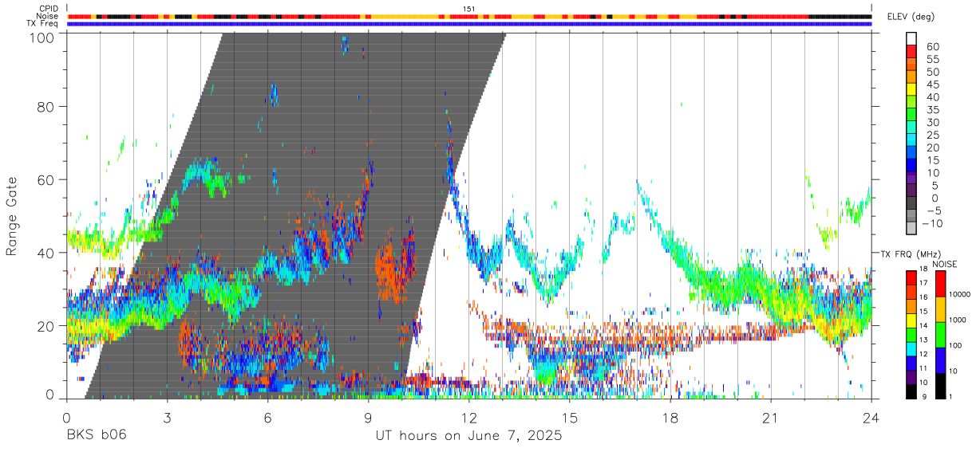Click the 'NOISE' legend title
Image resolution: width=980 pixels, height=452 pixels.
click(x=945, y=264)
